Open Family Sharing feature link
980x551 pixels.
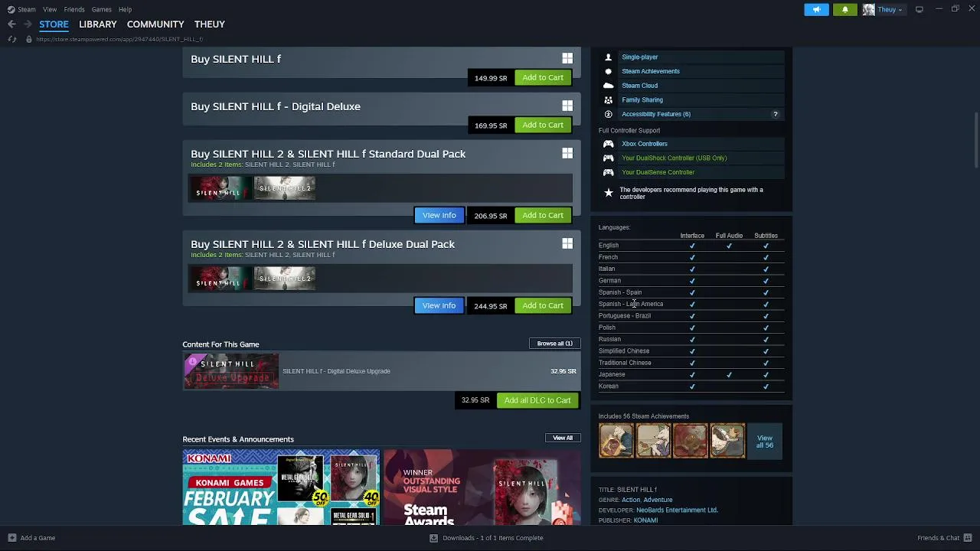pos(642,100)
